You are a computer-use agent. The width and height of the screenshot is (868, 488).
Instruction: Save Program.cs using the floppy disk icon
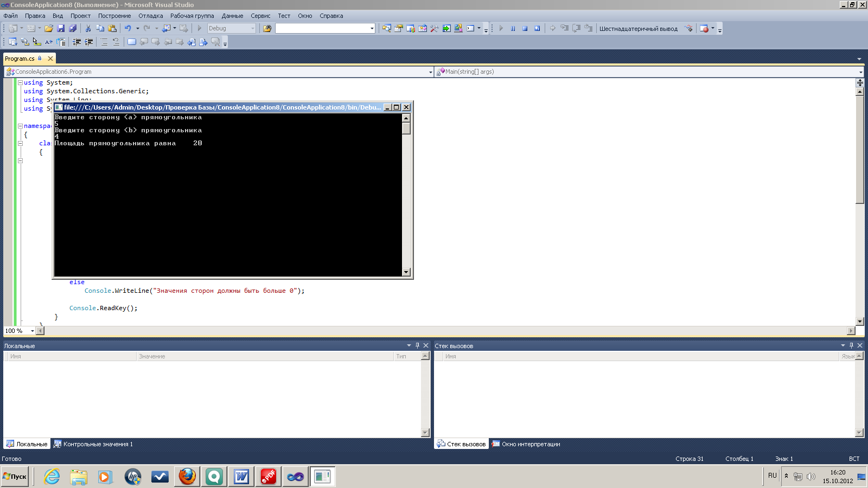coord(61,28)
